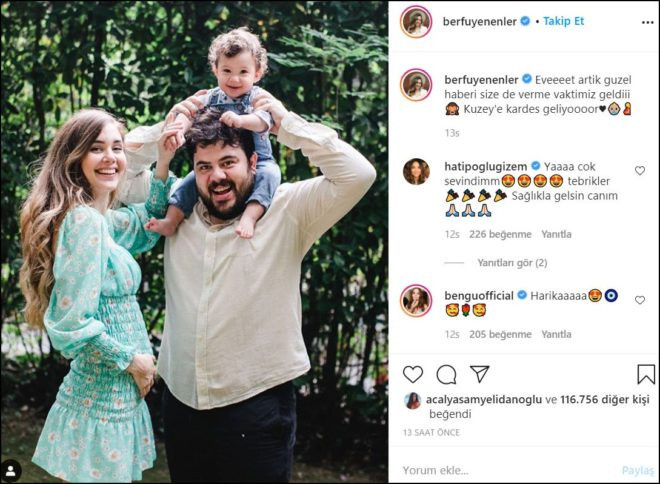
Task: Share post via paper plane icon
Action: pos(479,373)
